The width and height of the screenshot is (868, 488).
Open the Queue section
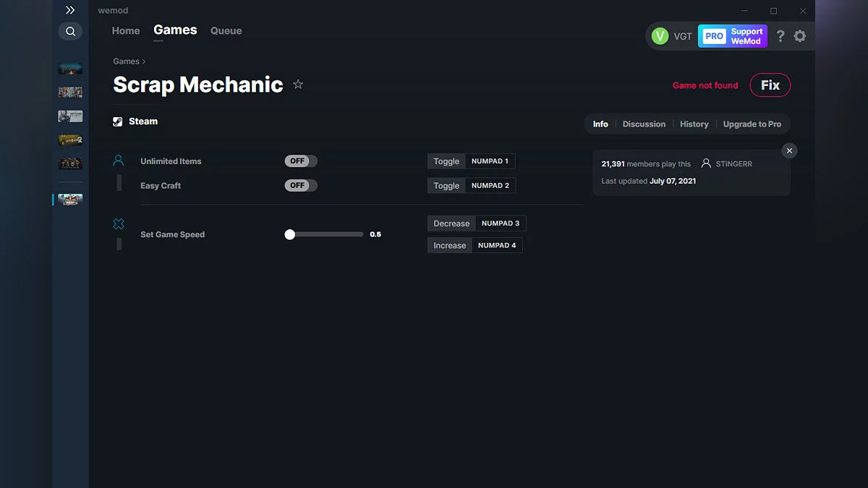226,30
